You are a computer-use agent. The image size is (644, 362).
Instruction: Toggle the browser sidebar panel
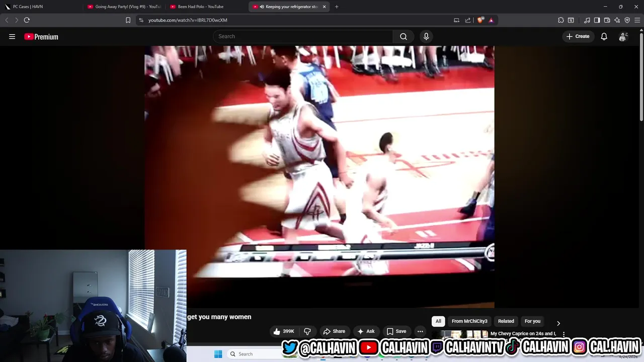tap(597, 20)
